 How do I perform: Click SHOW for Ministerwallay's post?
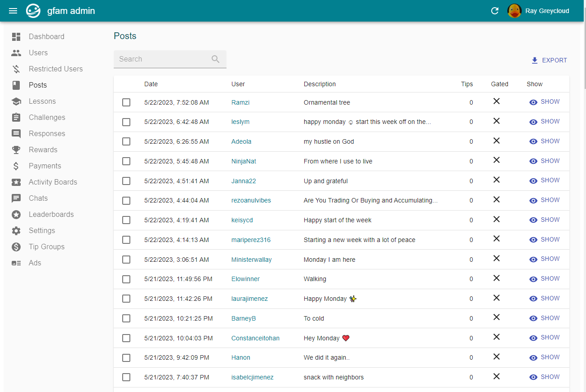(545, 259)
